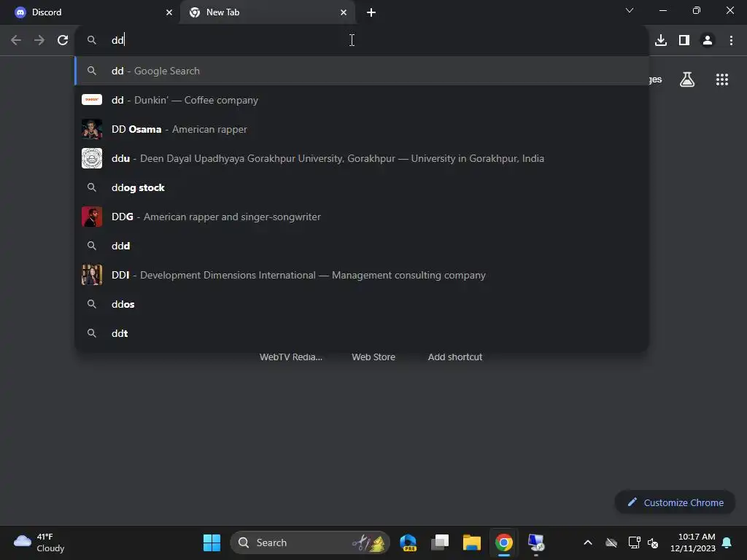Open File Explorer from the taskbar
This screenshot has width=747, height=560.
(x=472, y=542)
